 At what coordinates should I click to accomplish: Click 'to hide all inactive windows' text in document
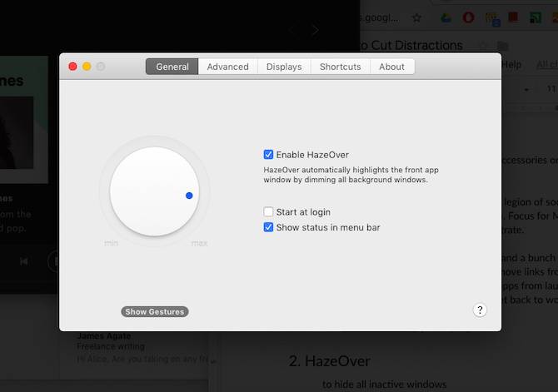(384, 385)
